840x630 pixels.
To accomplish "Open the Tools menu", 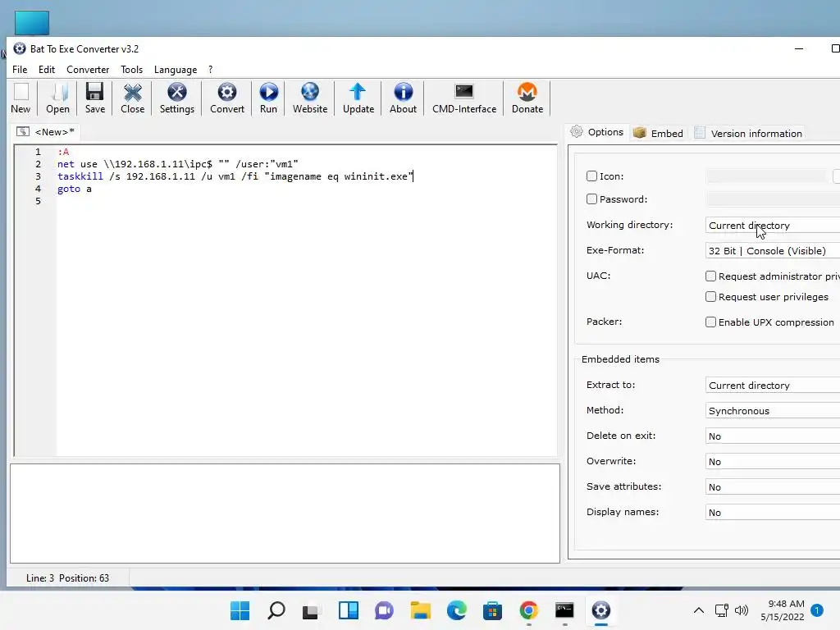I will (132, 70).
